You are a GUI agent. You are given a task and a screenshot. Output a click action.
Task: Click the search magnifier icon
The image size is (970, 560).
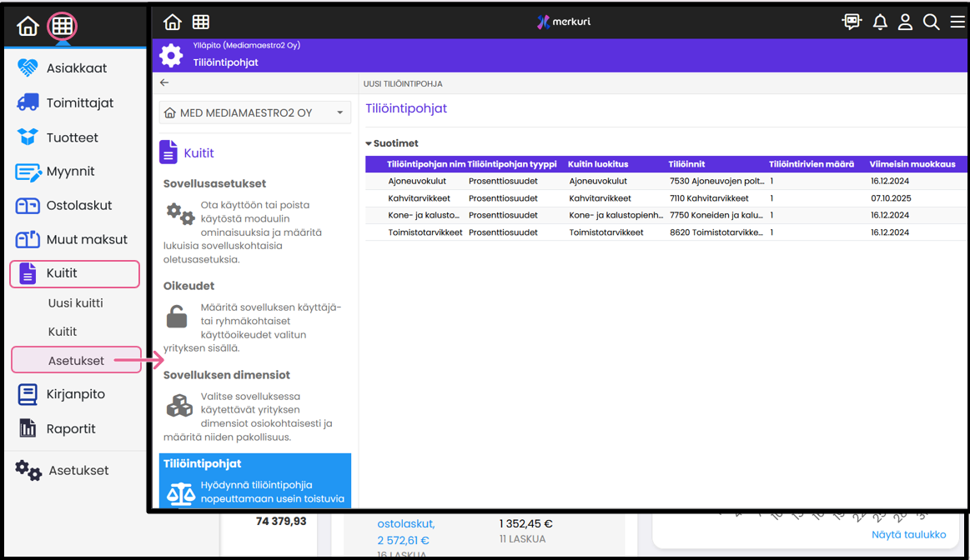pos(931,22)
